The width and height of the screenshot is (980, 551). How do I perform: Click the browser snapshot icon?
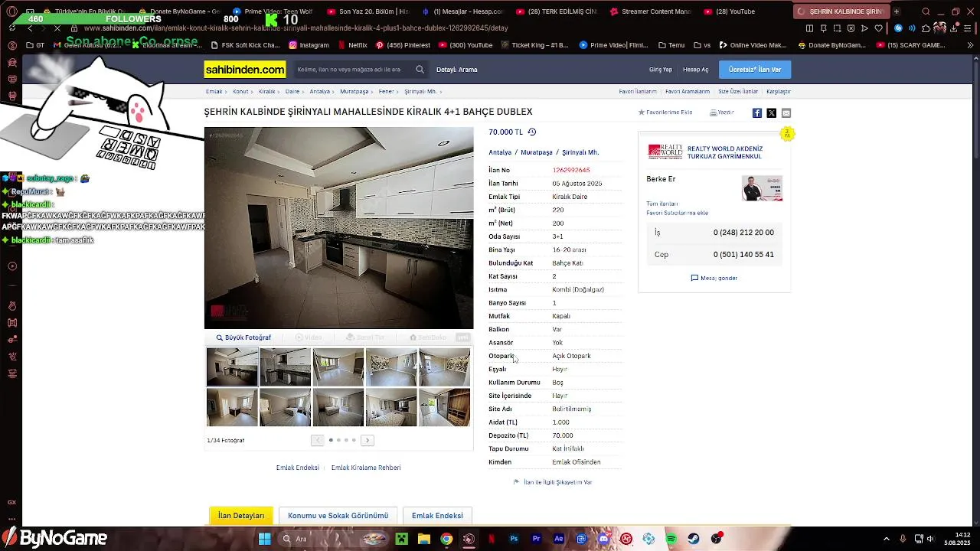(838, 28)
